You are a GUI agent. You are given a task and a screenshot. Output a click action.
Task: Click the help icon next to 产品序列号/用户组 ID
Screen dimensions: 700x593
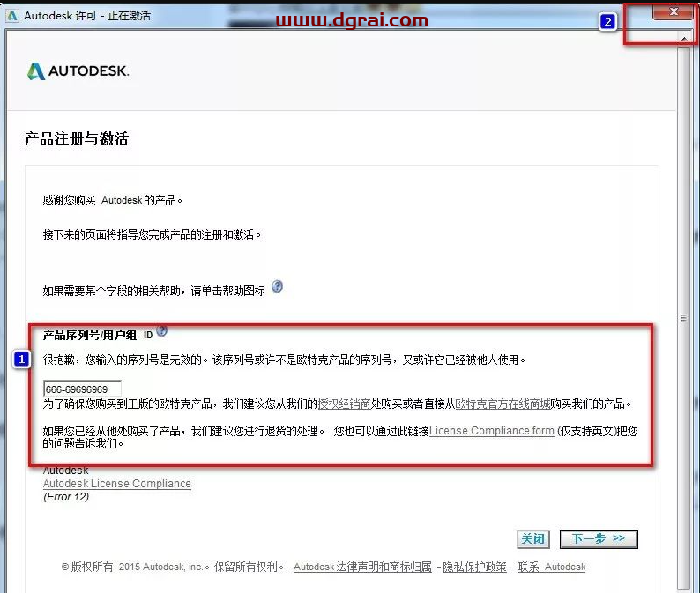(162, 330)
